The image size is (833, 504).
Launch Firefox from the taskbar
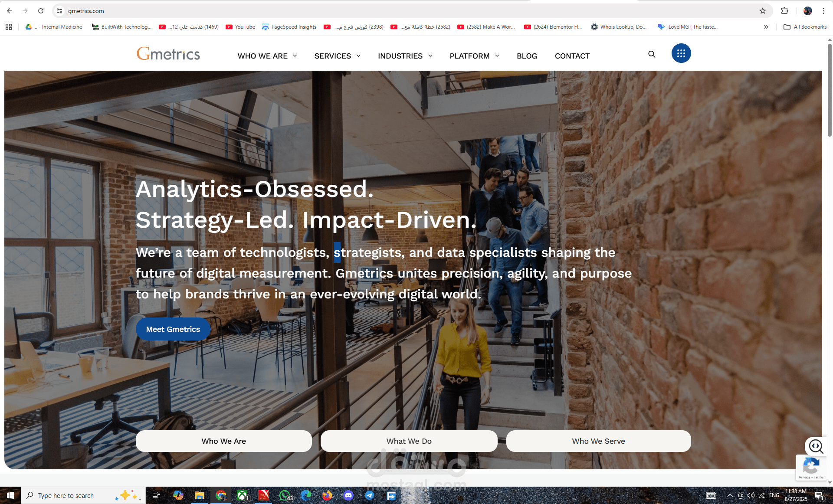(327, 495)
